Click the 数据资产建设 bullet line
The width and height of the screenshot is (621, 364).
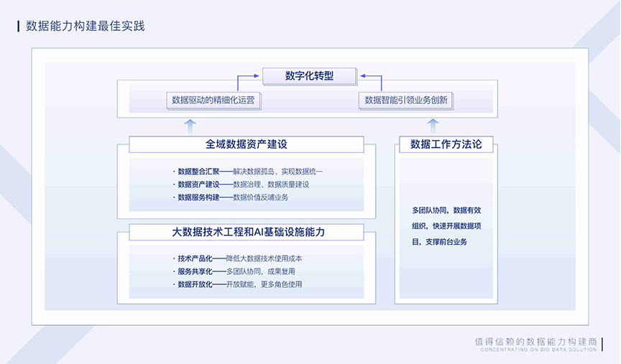241,185
